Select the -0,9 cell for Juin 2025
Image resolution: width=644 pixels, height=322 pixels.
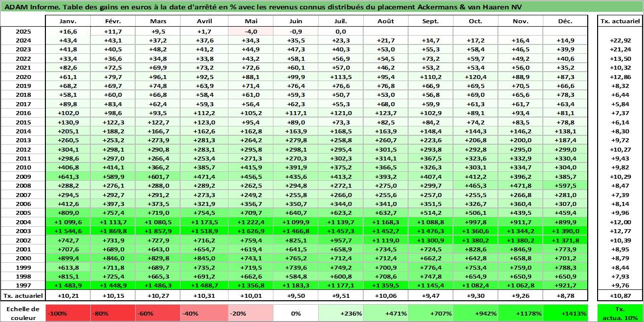[295, 31]
